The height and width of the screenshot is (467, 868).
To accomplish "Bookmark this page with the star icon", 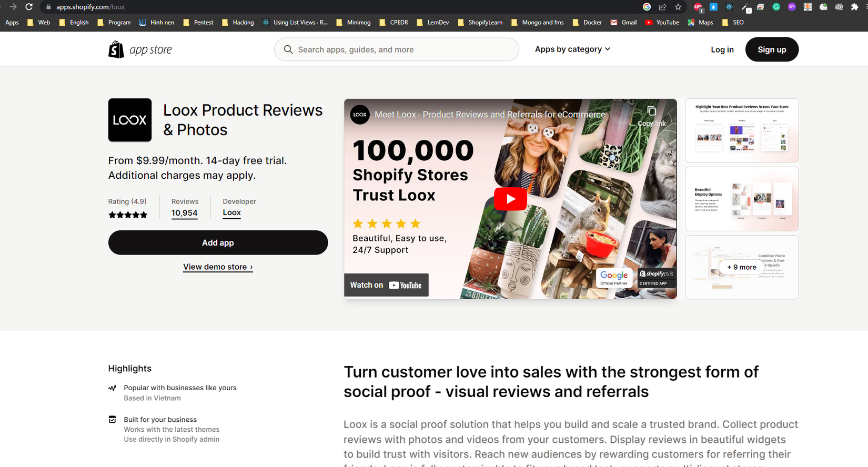I will [x=678, y=7].
